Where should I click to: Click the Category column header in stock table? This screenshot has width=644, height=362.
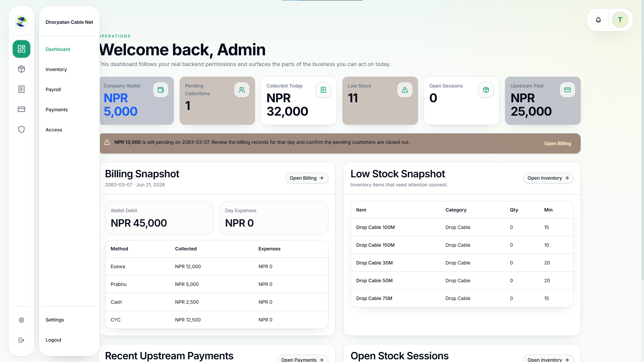click(x=456, y=210)
